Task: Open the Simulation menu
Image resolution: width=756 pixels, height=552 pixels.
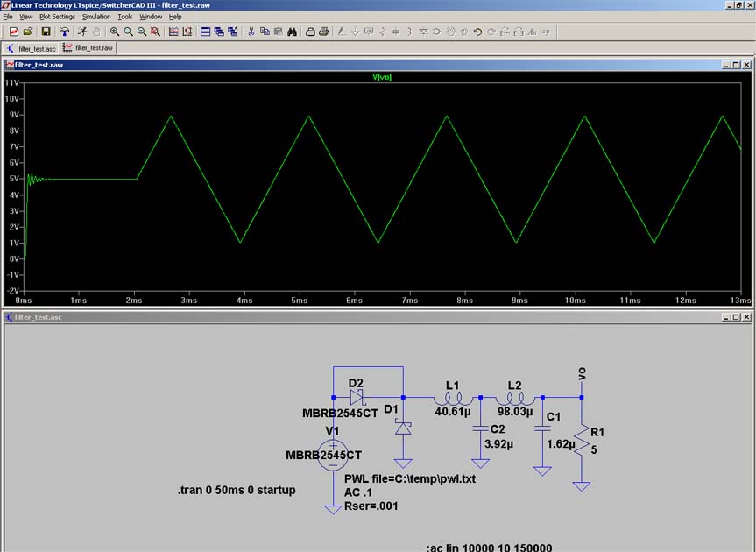Action: 96,17
